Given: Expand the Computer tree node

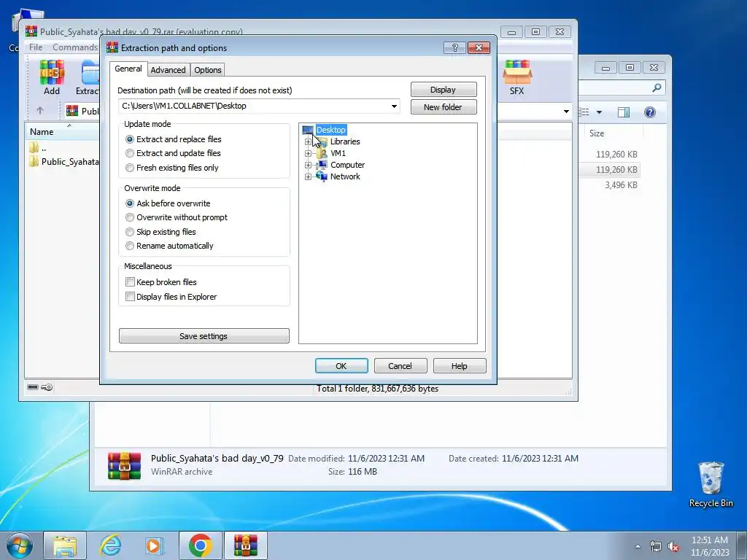Looking at the screenshot, I should click(x=309, y=166).
